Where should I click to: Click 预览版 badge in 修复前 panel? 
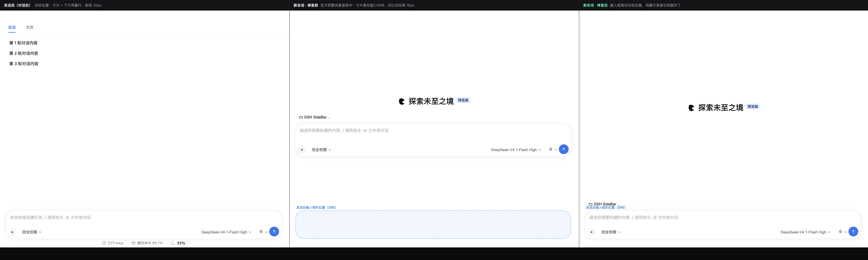[x=463, y=100]
